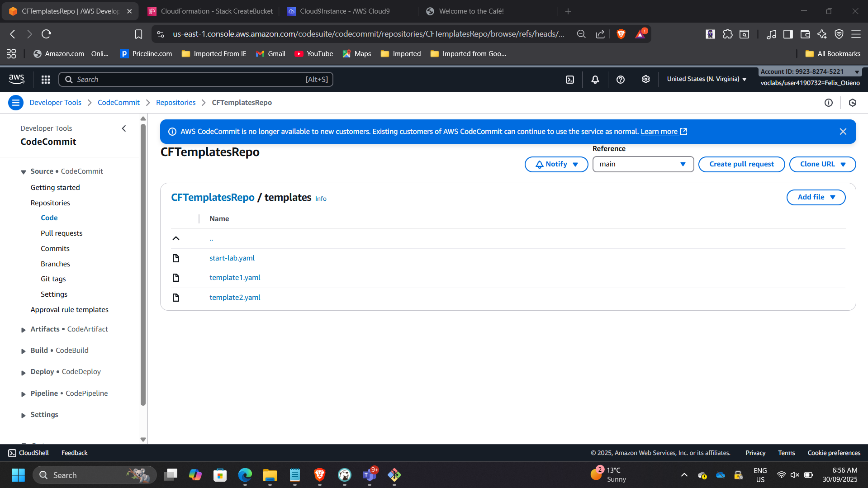This screenshot has height=488, width=868.
Task: Switch to the Cloud9Instance browser tab
Action: (x=344, y=11)
